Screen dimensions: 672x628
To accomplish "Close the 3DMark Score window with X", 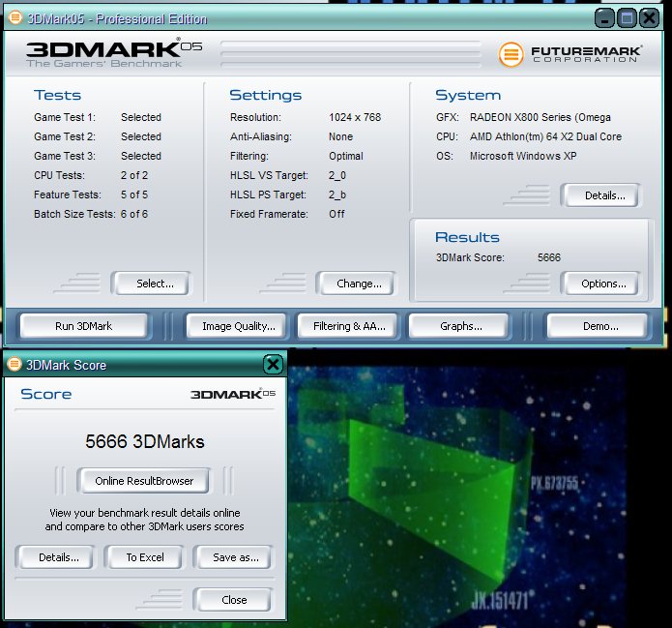I will [x=273, y=365].
